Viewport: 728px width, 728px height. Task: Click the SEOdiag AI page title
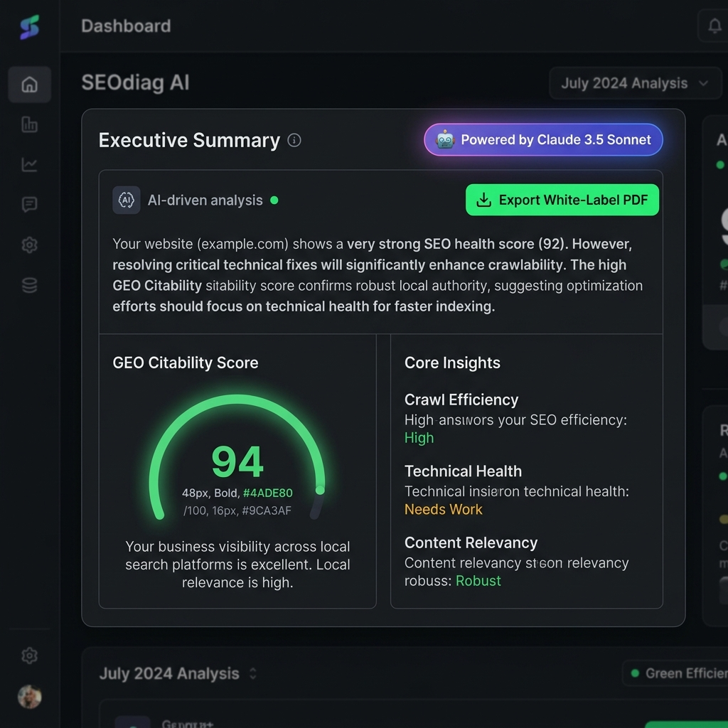(x=135, y=82)
